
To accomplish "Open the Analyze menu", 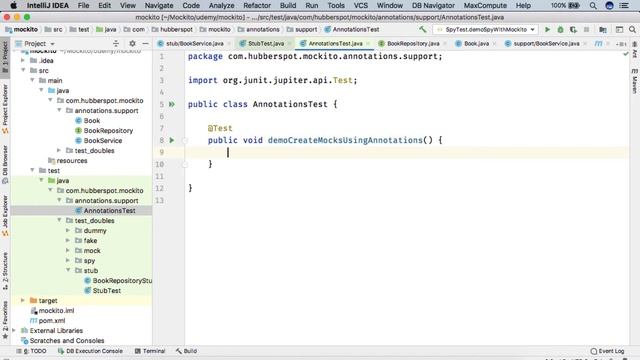I will [x=221, y=5].
